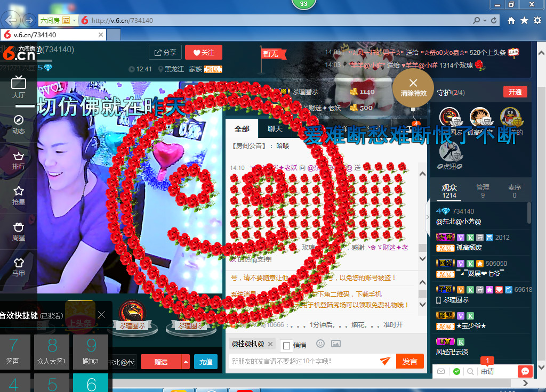Click the penguin guardian avatar
Image resolution: width=546 pixels, height=392 pixels.
point(510,117)
